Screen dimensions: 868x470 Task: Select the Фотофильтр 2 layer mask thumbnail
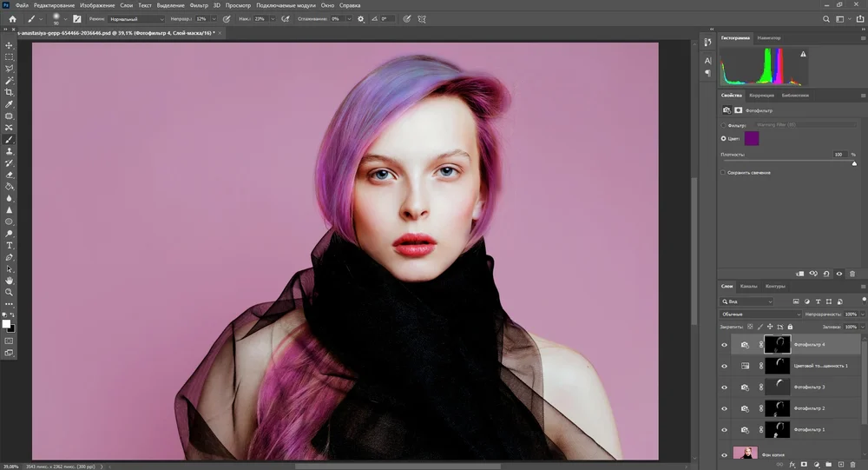pyautogui.click(x=776, y=408)
